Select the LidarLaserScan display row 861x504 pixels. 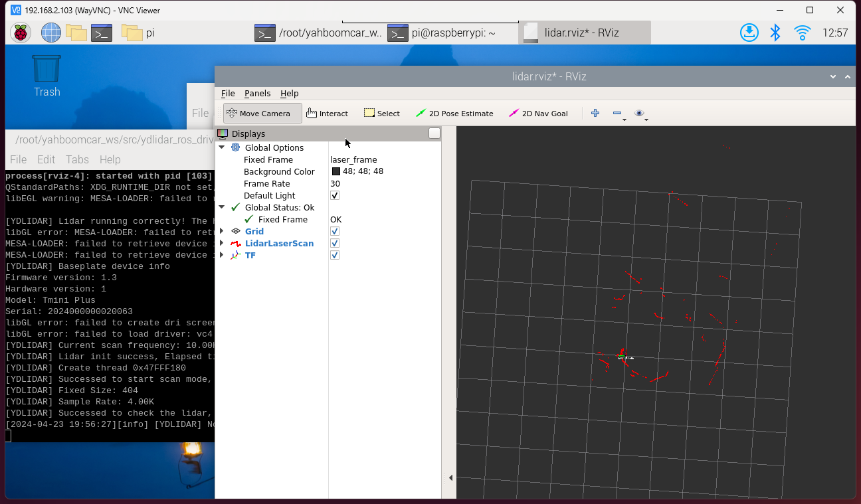[x=328, y=243]
